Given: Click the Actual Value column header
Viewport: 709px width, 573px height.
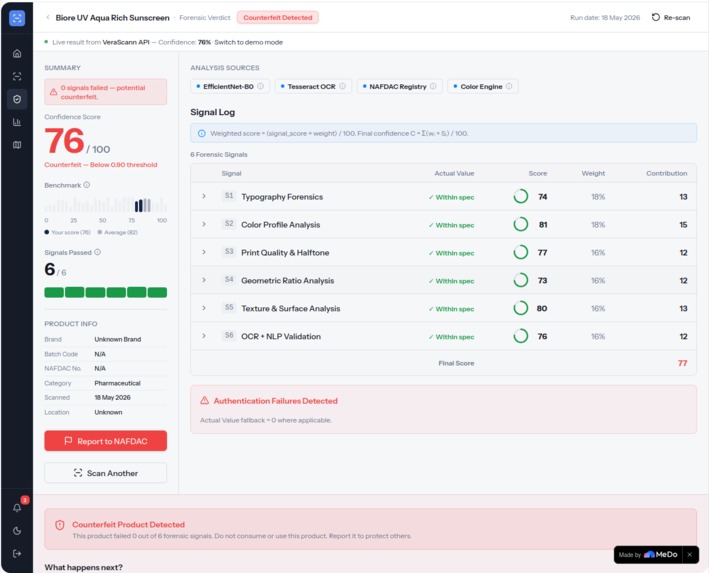Looking at the screenshot, I should pos(454,173).
